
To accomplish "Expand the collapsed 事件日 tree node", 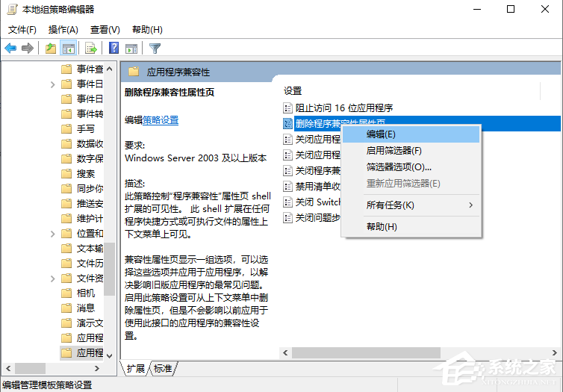I will point(53,84).
